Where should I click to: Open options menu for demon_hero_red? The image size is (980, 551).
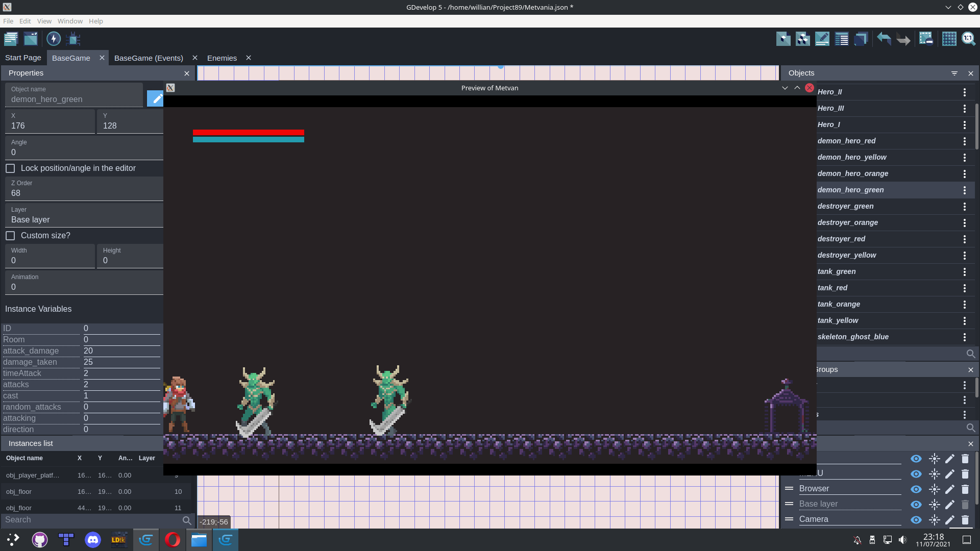(x=964, y=141)
